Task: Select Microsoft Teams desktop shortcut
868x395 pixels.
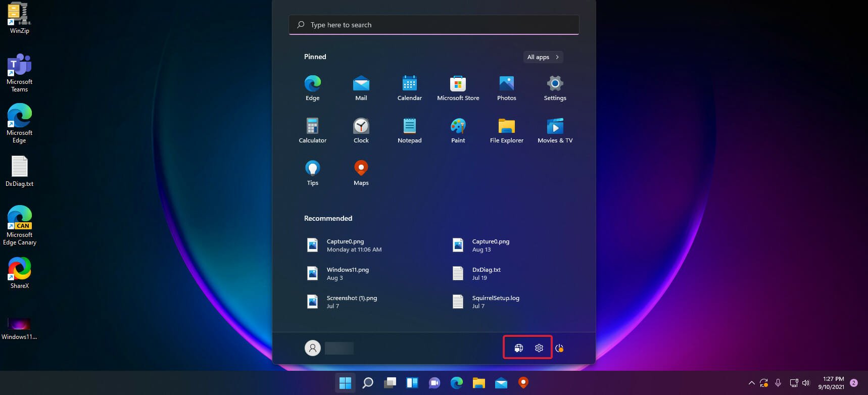Action: [19, 73]
